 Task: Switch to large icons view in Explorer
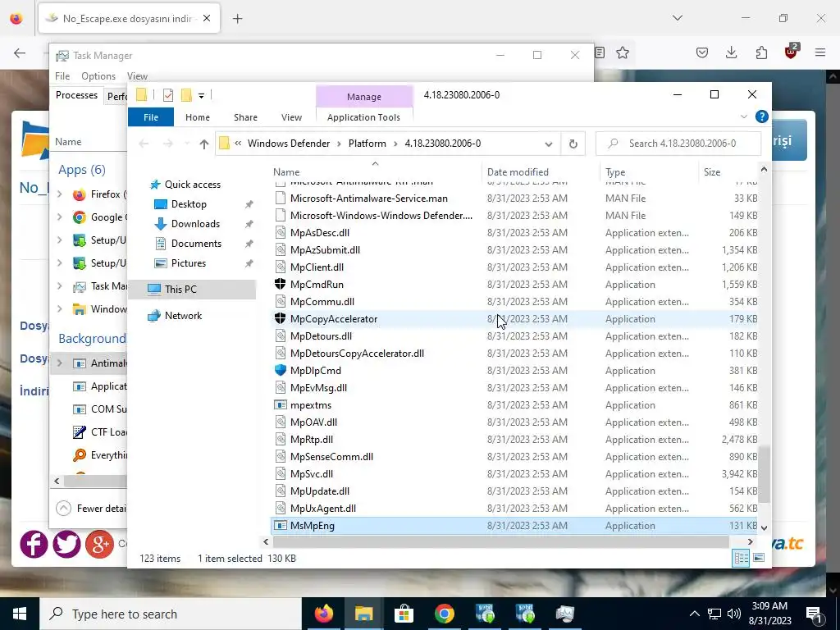point(759,558)
